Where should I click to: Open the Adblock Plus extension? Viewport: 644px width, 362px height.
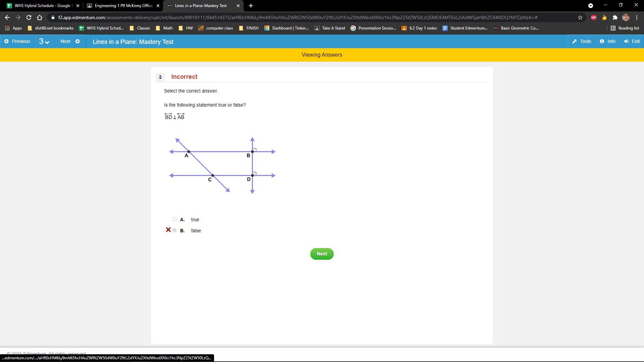click(593, 17)
